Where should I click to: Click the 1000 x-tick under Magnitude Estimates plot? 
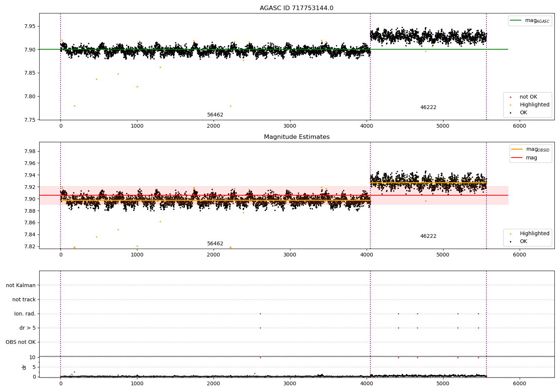click(x=137, y=255)
